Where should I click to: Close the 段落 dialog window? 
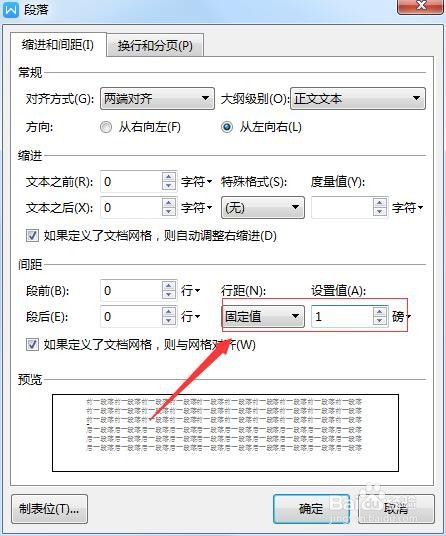coord(421,6)
